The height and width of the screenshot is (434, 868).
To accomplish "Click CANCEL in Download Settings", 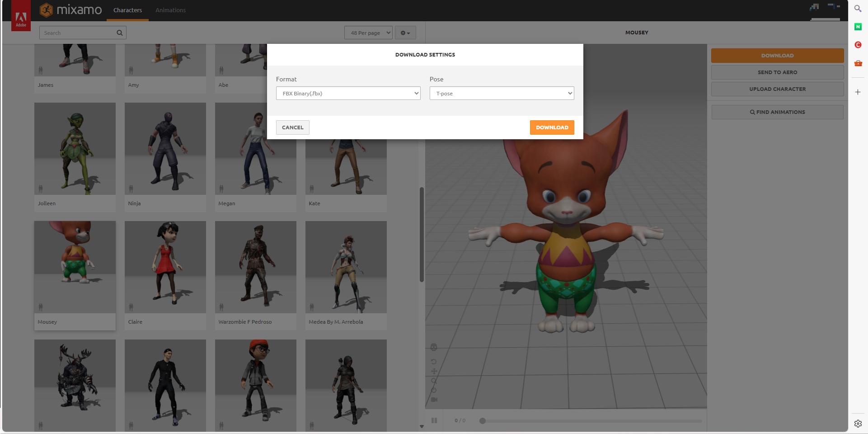I will pos(293,127).
